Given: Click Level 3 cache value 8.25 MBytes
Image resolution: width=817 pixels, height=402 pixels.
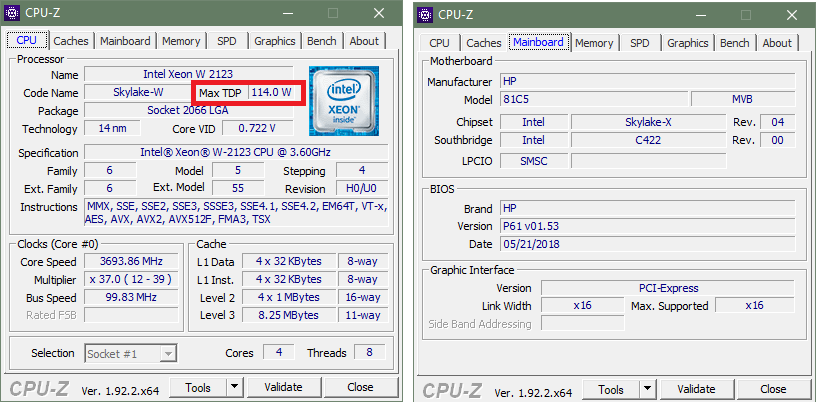Looking at the screenshot, I should (x=289, y=315).
